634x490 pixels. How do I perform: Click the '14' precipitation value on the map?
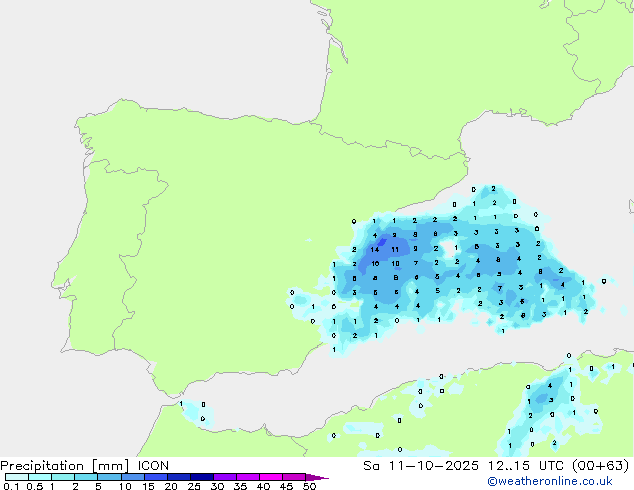click(375, 249)
